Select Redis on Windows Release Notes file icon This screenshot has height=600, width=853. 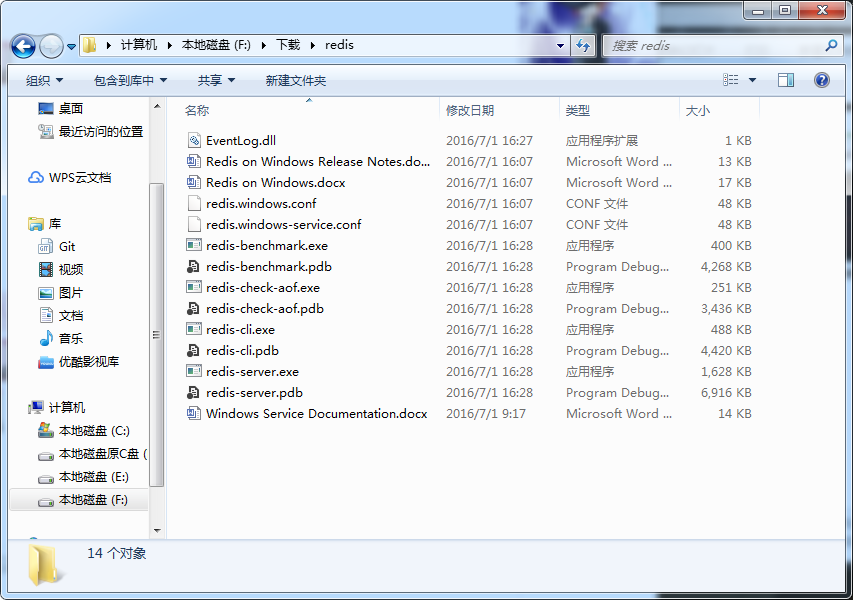[x=194, y=161]
